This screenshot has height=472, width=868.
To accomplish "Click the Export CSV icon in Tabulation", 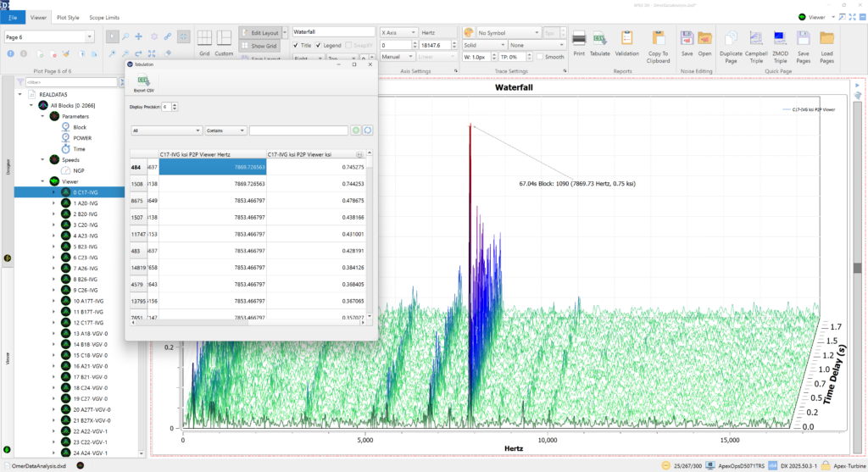I will click(x=144, y=81).
